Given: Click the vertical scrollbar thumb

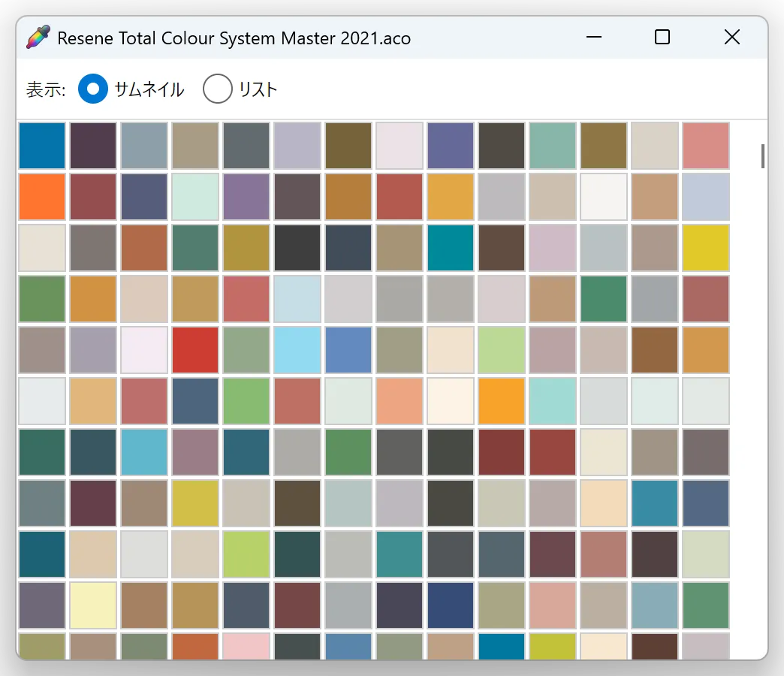Looking at the screenshot, I should pyautogui.click(x=762, y=156).
